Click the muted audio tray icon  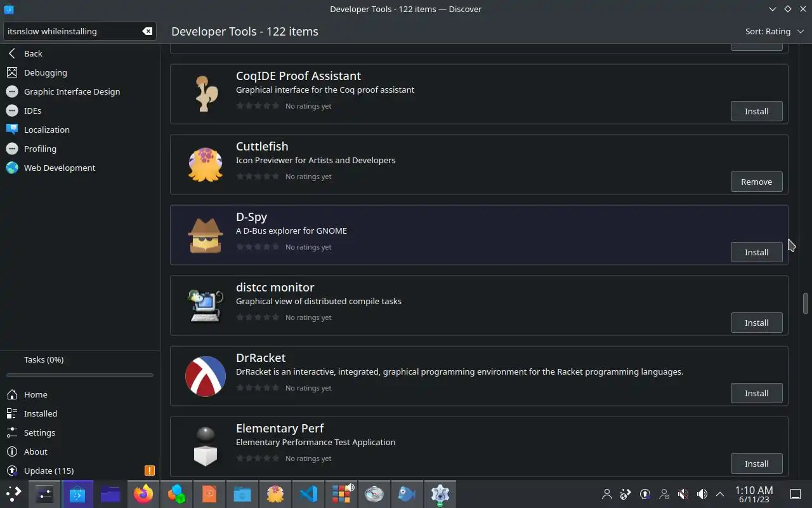pos(683,493)
